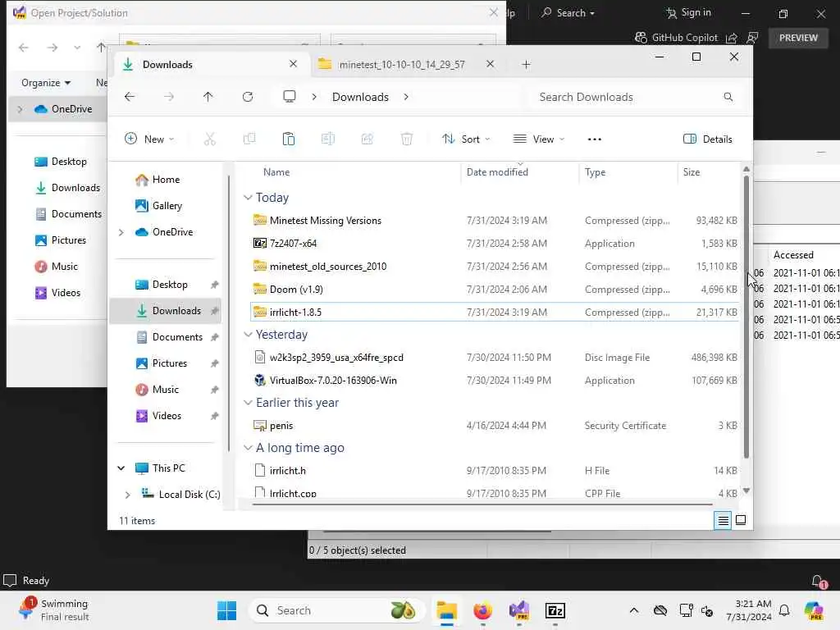Collapse the Earlier this year group
The width and height of the screenshot is (840, 630).
click(248, 403)
